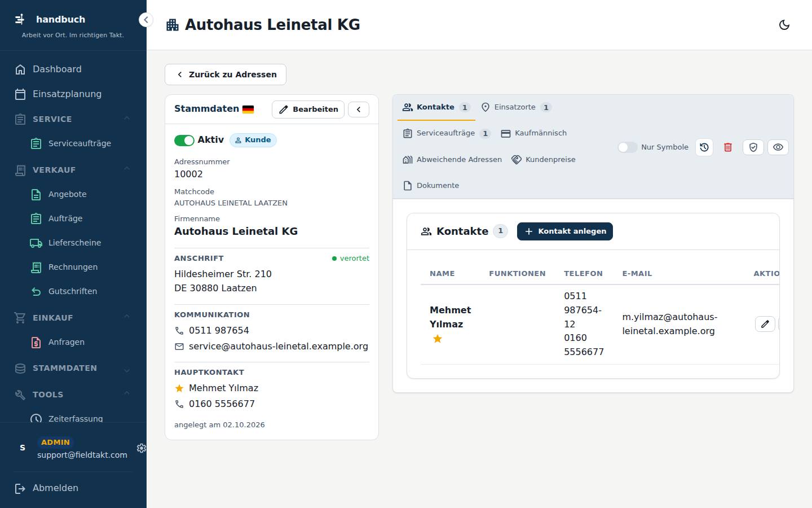Click mail icon beside service email
Viewport: 812px width, 508px height.
click(x=179, y=347)
